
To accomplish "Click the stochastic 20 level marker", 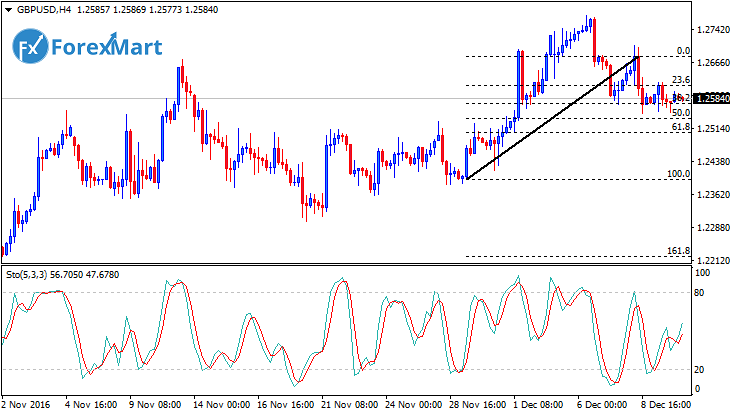I will pos(701,369).
